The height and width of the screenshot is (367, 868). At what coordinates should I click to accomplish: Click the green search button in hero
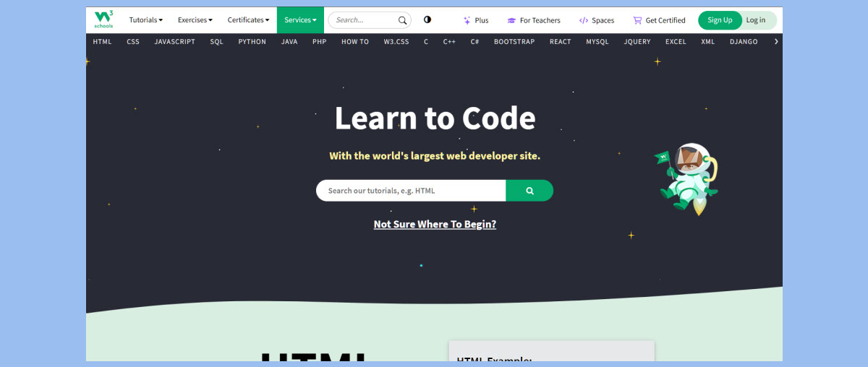[529, 191]
